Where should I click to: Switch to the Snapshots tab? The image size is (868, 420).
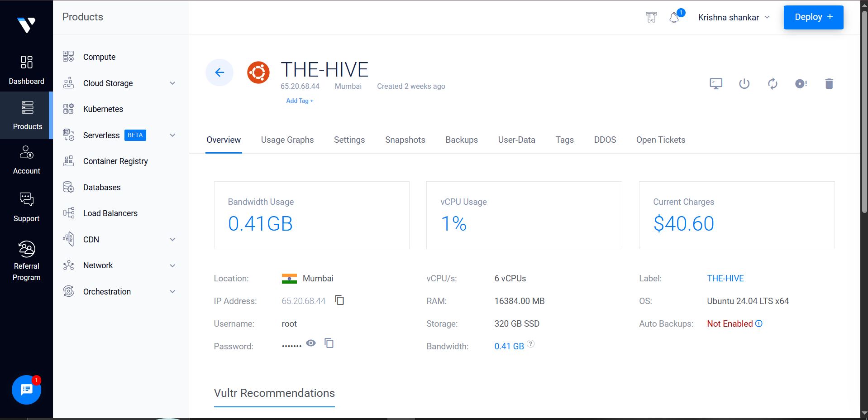[x=405, y=140]
